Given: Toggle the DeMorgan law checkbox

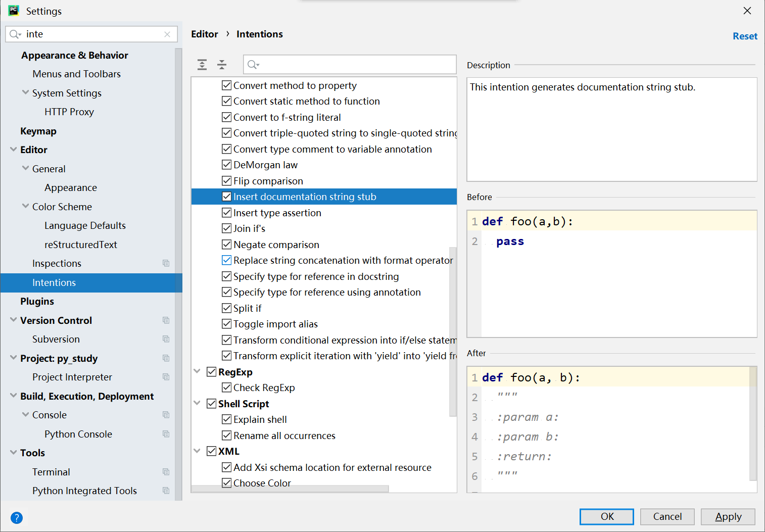Looking at the screenshot, I should pos(226,164).
